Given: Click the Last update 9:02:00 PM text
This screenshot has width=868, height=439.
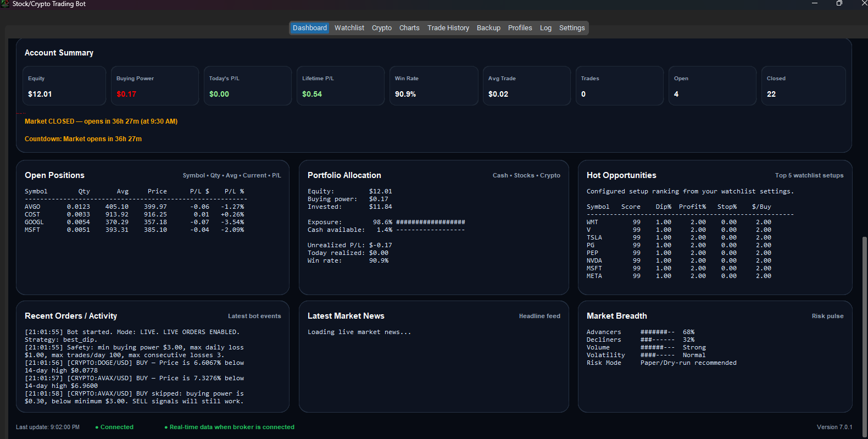Looking at the screenshot, I should (48, 427).
